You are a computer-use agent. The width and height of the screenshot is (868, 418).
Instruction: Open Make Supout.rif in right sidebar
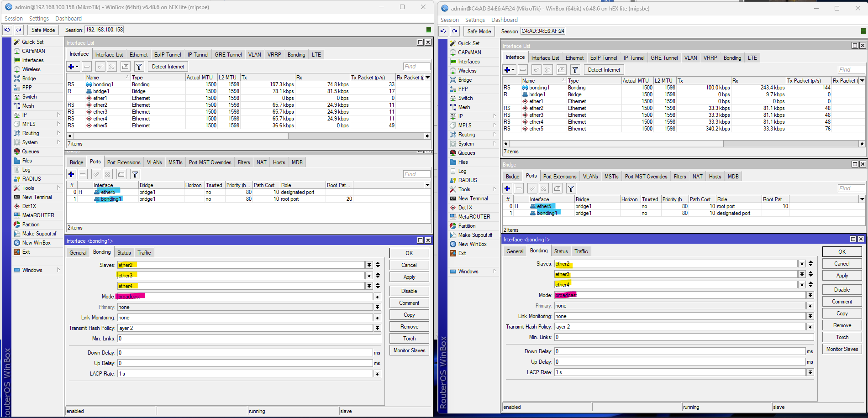[x=475, y=235]
